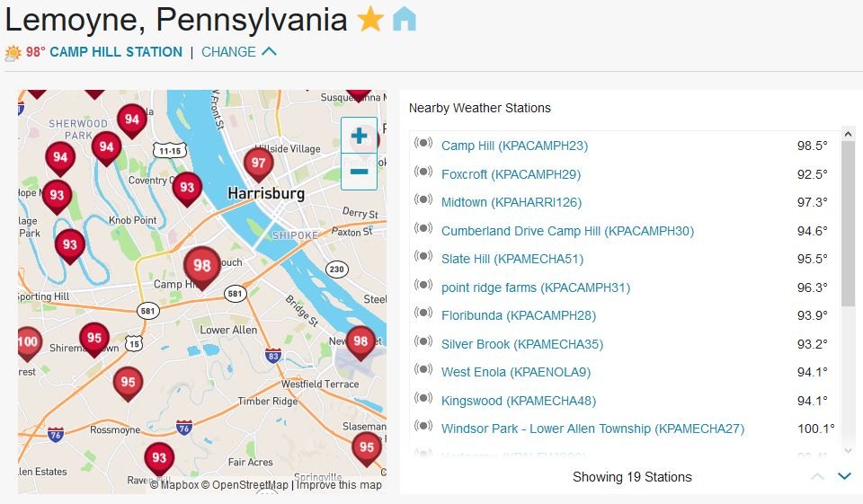Open Midtown (KPAHARRI126) station link
Image resolution: width=863 pixels, height=504 pixels.
512,202
